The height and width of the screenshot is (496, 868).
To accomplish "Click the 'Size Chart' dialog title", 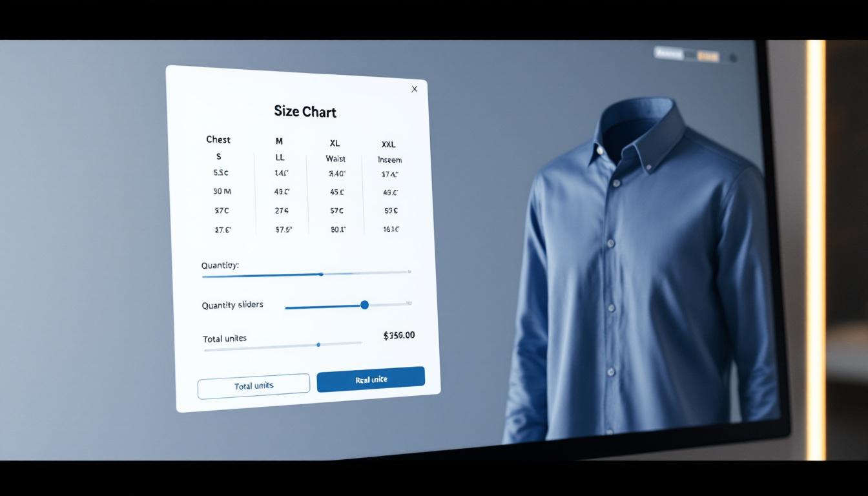I will [x=305, y=112].
